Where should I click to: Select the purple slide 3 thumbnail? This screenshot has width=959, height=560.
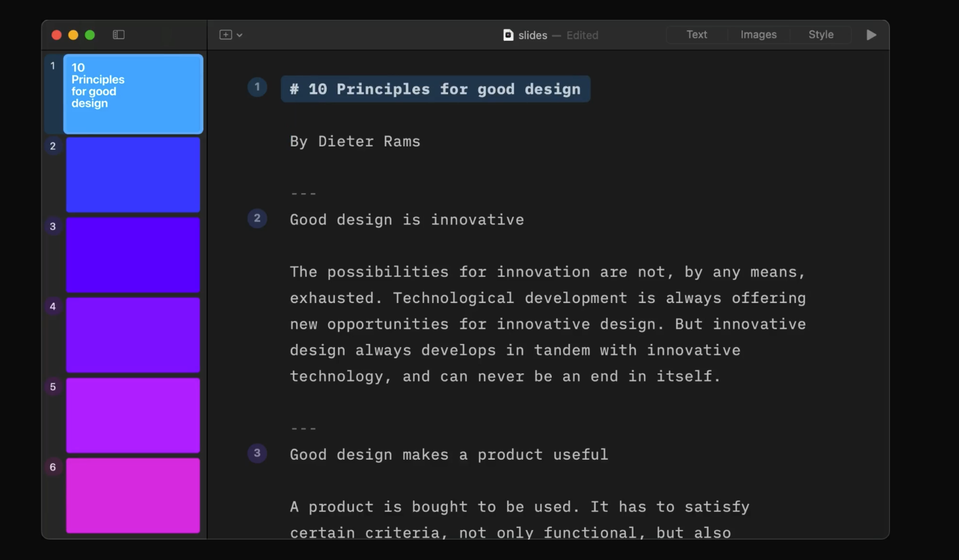pos(132,255)
